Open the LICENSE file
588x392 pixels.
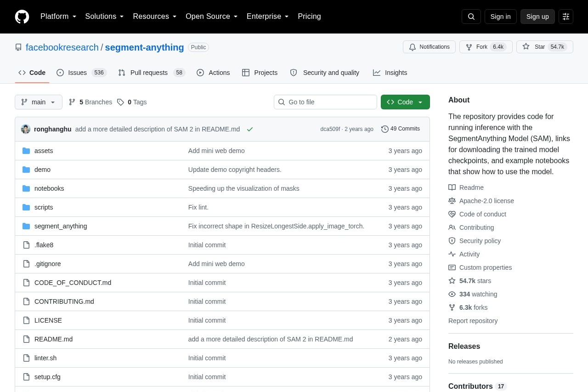point(48,320)
